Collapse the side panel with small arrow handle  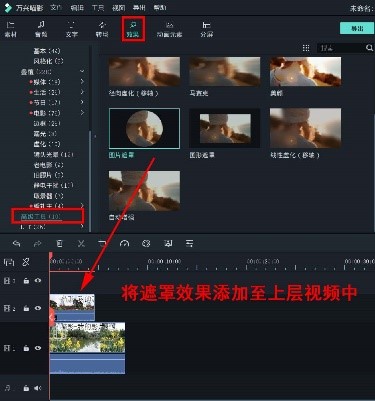click(95, 136)
